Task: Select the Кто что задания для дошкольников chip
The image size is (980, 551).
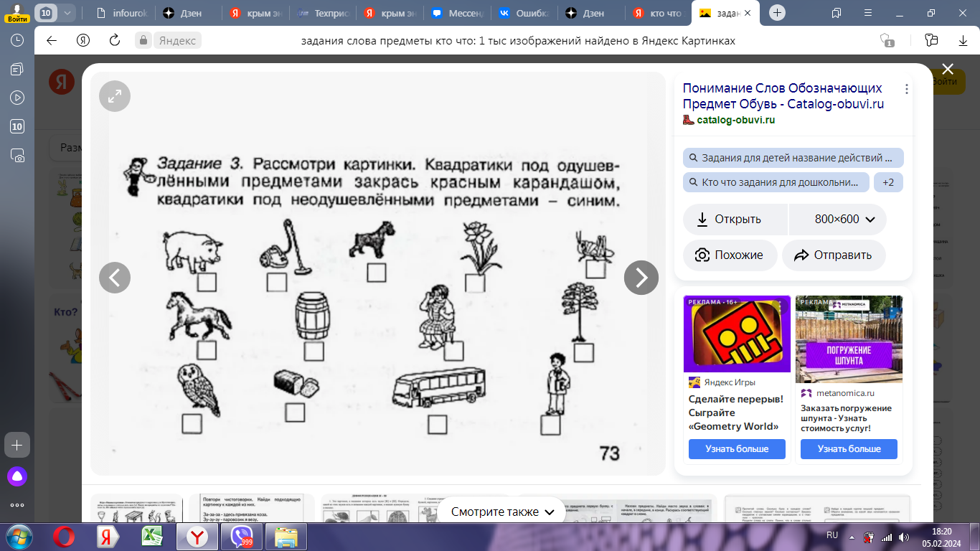Action: (x=776, y=182)
